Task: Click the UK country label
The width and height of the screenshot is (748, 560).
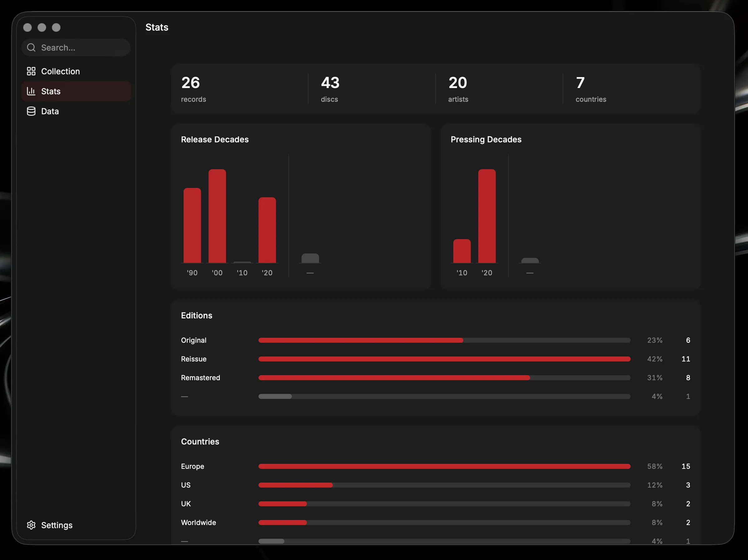Action: (x=186, y=504)
